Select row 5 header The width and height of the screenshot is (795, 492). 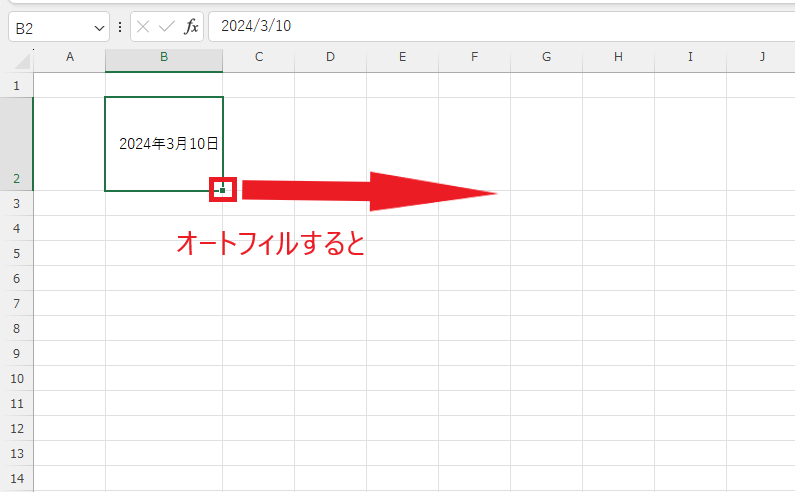point(17,253)
